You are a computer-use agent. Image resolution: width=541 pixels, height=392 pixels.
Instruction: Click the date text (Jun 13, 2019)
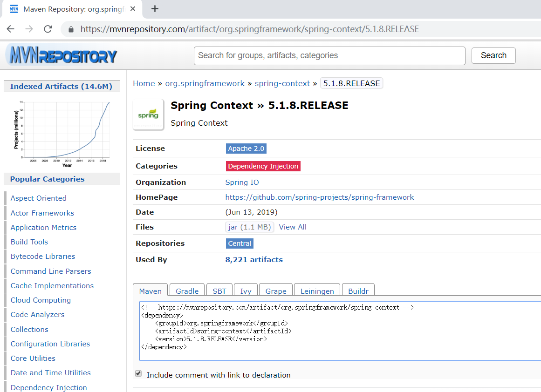coord(251,212)
